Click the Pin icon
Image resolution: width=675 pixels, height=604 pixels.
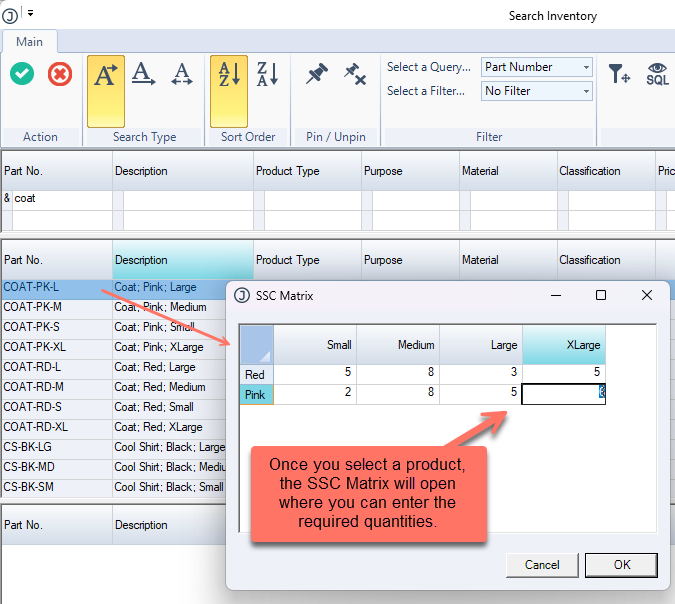pyautogui.click(x=317, y=74)
